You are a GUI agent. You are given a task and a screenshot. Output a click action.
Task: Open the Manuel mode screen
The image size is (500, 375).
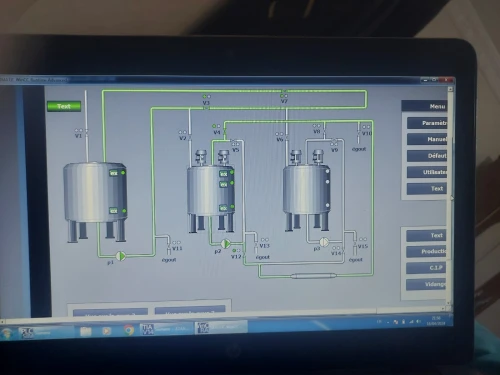coord(427,139)
